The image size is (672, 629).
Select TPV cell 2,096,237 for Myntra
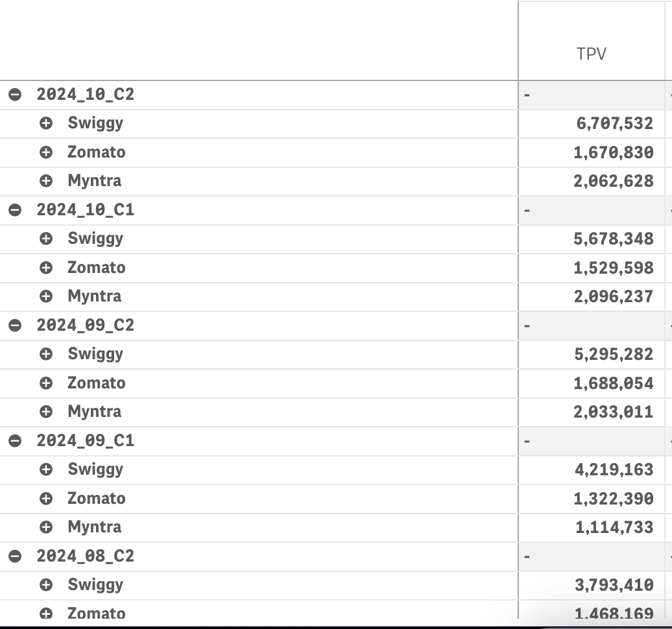click(613, 296)
